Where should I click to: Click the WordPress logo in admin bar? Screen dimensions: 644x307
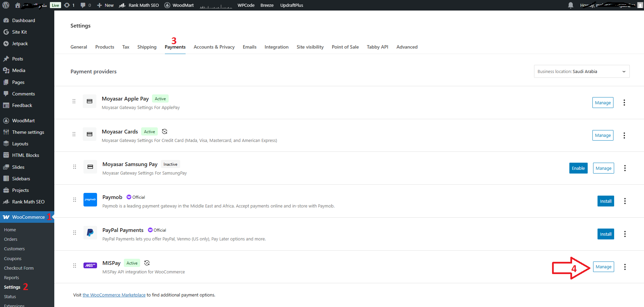pos(6,5)
